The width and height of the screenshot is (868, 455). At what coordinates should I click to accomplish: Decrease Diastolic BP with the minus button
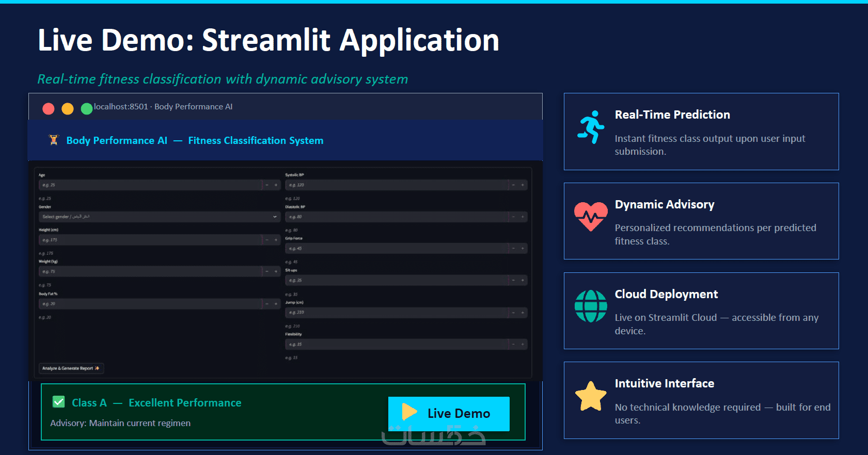click(x=514, y=217)
